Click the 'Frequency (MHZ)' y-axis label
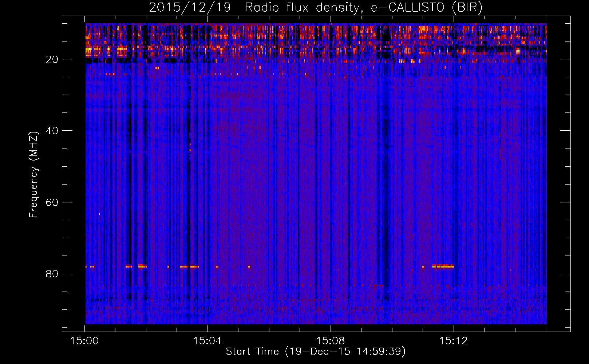The image size is (589, 364). pyautogui.click(x=33, y=175)
